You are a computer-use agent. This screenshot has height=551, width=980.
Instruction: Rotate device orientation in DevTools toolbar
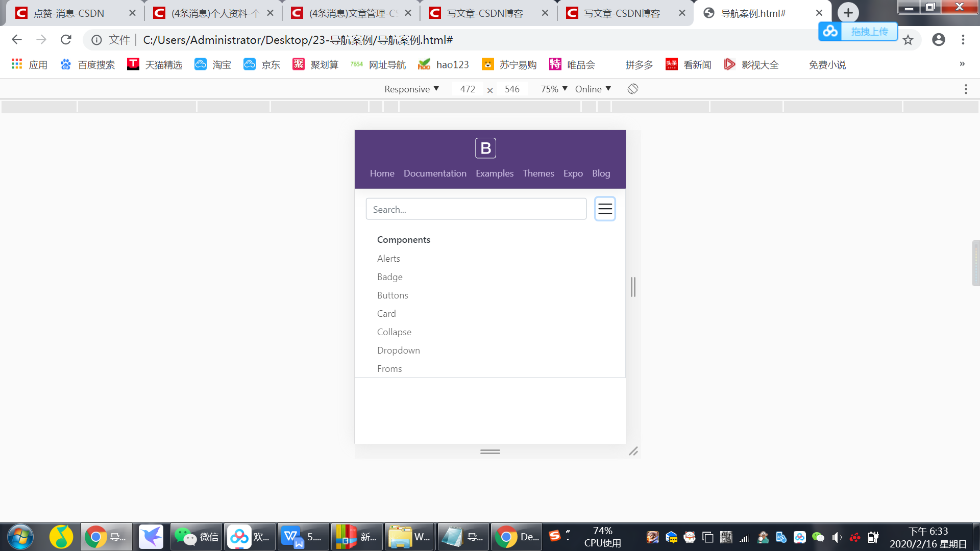pyautogui.click(x=632, y=89)
